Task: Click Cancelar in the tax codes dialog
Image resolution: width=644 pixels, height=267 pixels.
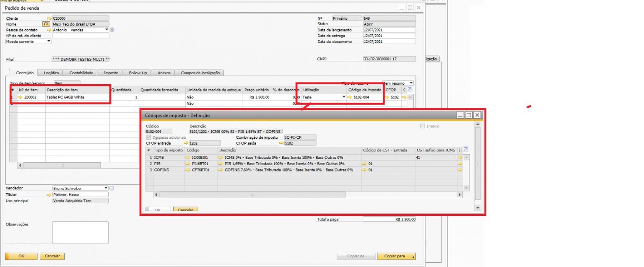Action: tap(185, 210)
